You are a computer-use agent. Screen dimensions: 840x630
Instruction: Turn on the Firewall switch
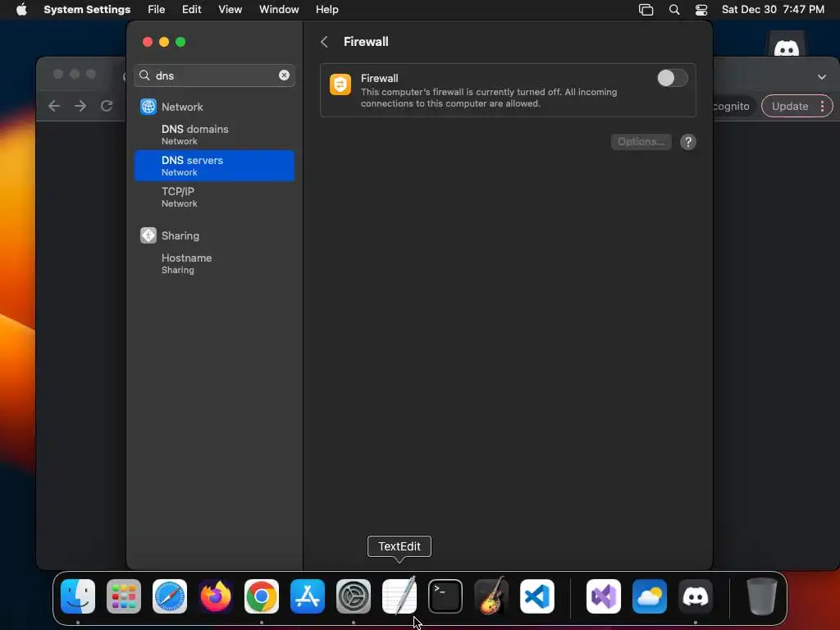[673, 78]
